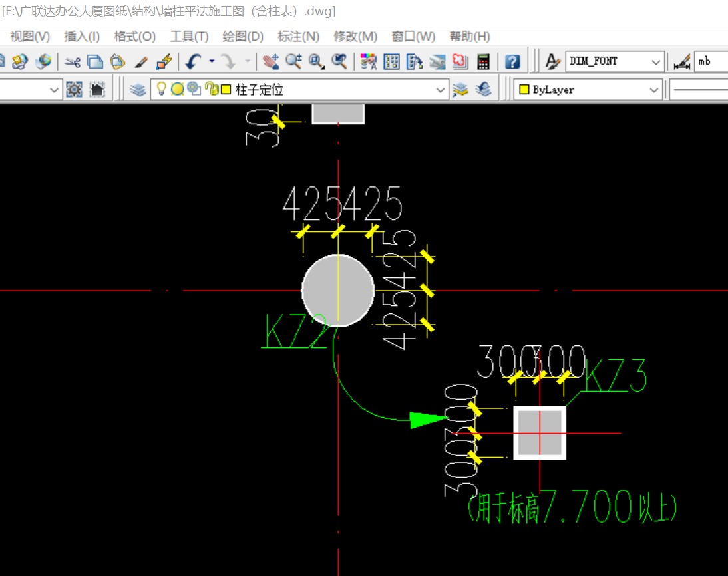
Task: Click the horizontal 300300 dimension above KZ3
Action: tap(531, 361)
